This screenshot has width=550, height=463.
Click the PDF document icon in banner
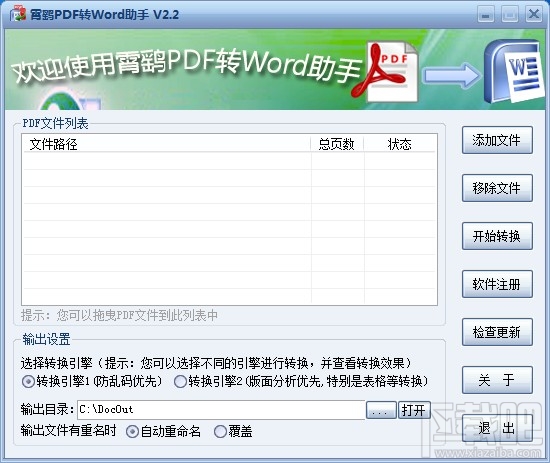coord(386,72)
